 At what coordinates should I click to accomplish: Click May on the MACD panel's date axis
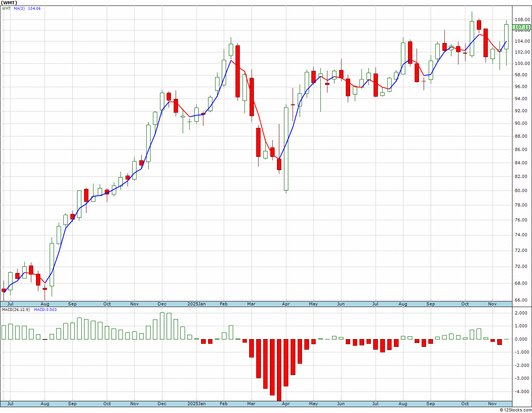click(313, 404)
